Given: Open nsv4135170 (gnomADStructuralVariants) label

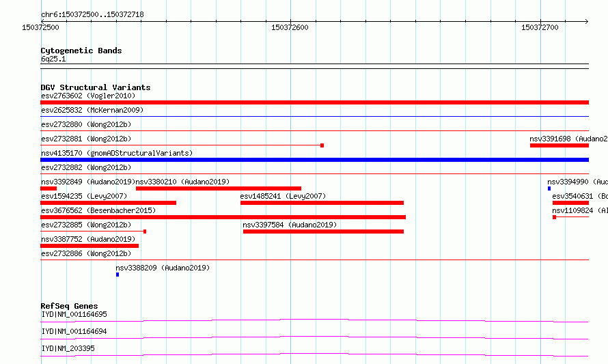Looking at the screenshot, I should coord(117,153).
